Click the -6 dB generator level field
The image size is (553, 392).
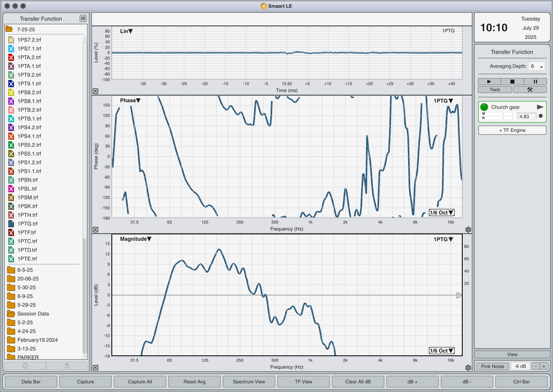click(520, 366)
